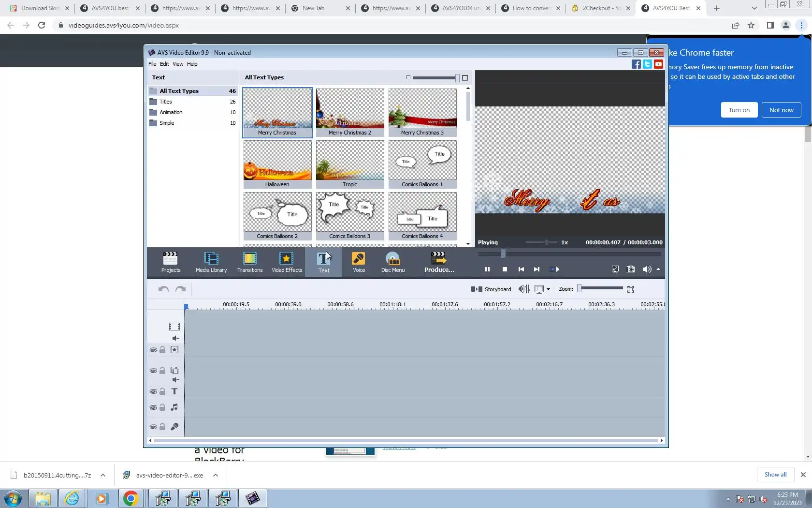Open the Media Library

(211, 262)
